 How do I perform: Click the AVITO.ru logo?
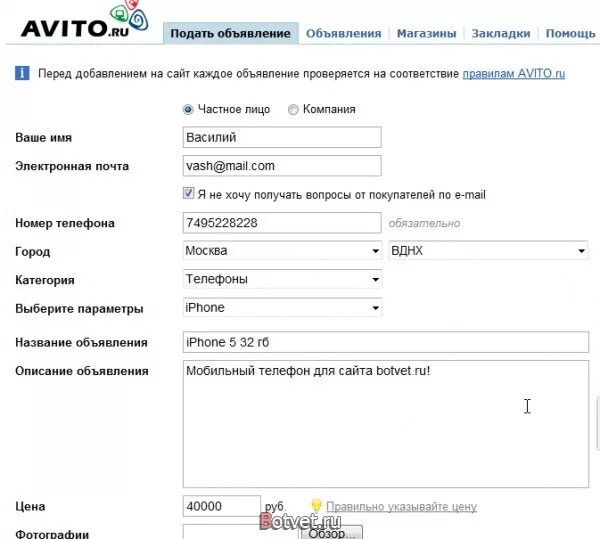[x=84, y=21]
